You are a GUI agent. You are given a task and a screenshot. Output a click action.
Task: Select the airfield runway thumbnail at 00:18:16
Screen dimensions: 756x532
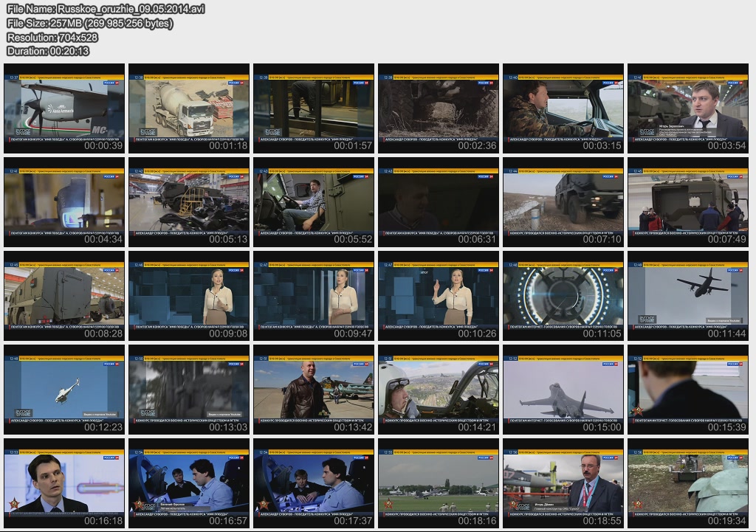click(439, 483)
